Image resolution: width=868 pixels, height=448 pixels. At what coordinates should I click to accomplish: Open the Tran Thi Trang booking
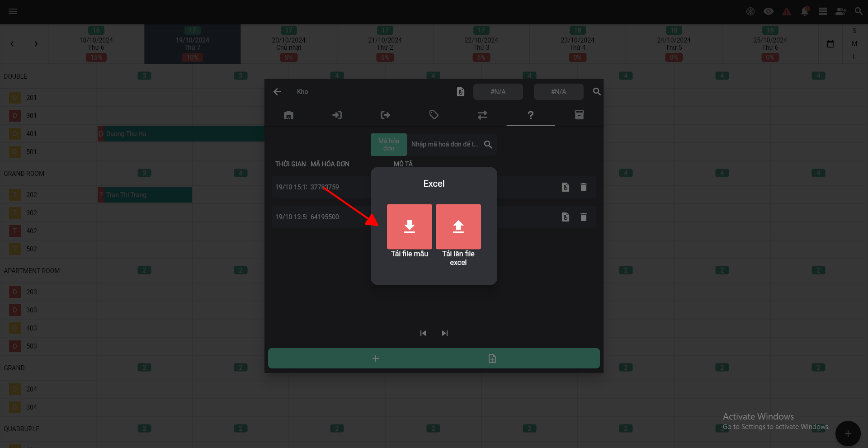[145, 195]
